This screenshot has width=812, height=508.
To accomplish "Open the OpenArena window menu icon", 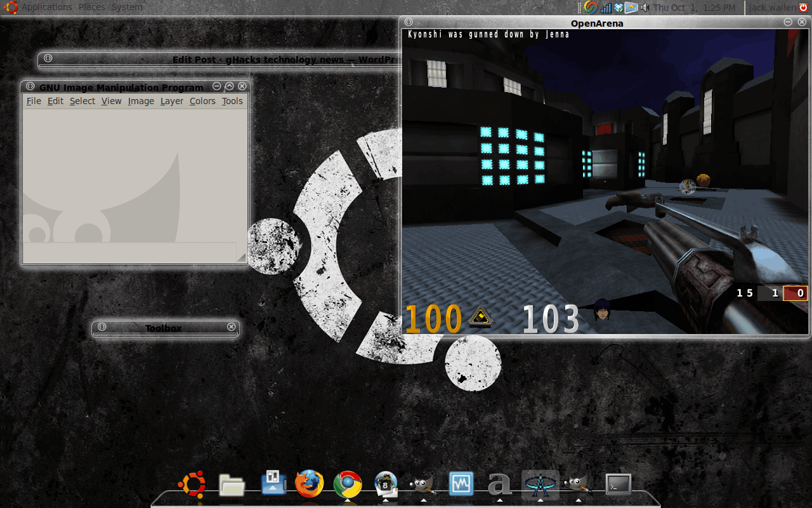I will click(409, 22).
